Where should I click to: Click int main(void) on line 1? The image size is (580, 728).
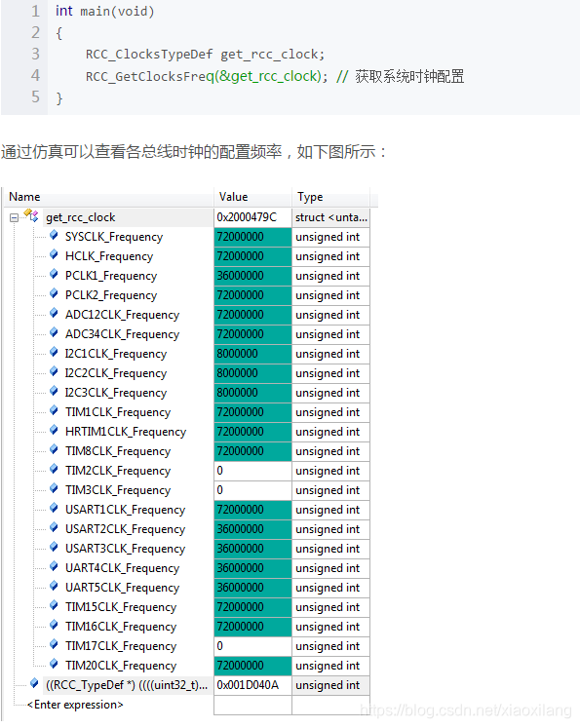[104, 11]
